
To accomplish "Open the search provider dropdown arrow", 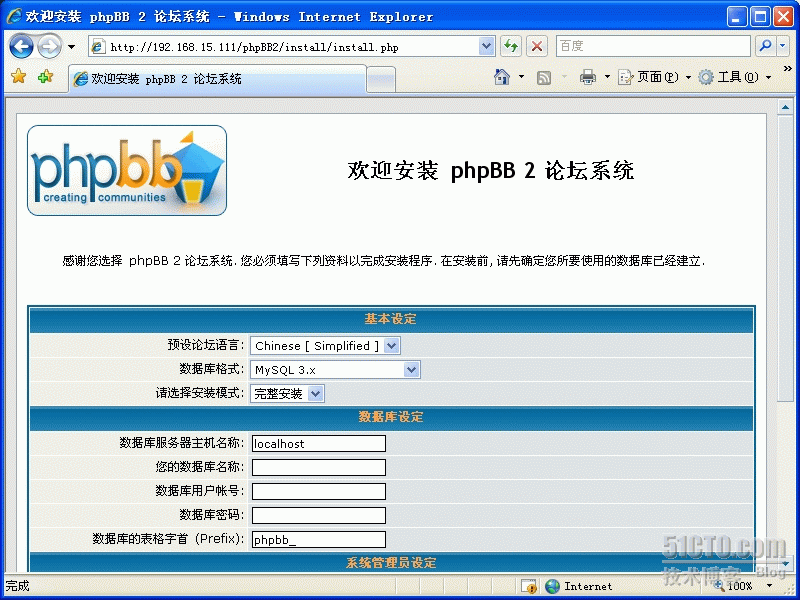I will tap(783, 46).
